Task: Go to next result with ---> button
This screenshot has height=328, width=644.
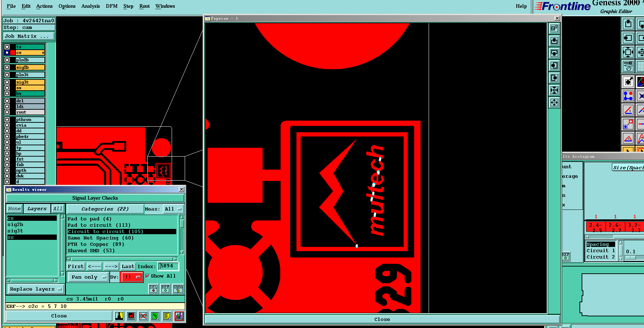Action: coord(111,267)
